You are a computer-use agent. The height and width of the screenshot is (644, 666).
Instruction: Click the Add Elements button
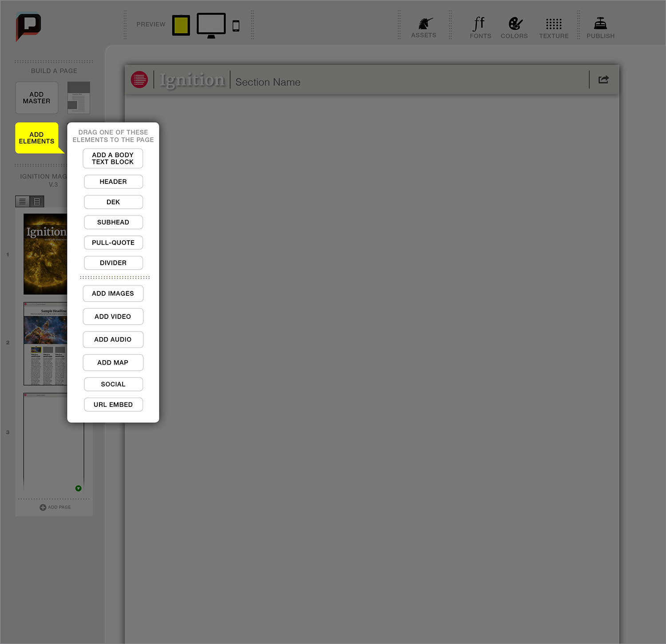click(x=37, y=138)
